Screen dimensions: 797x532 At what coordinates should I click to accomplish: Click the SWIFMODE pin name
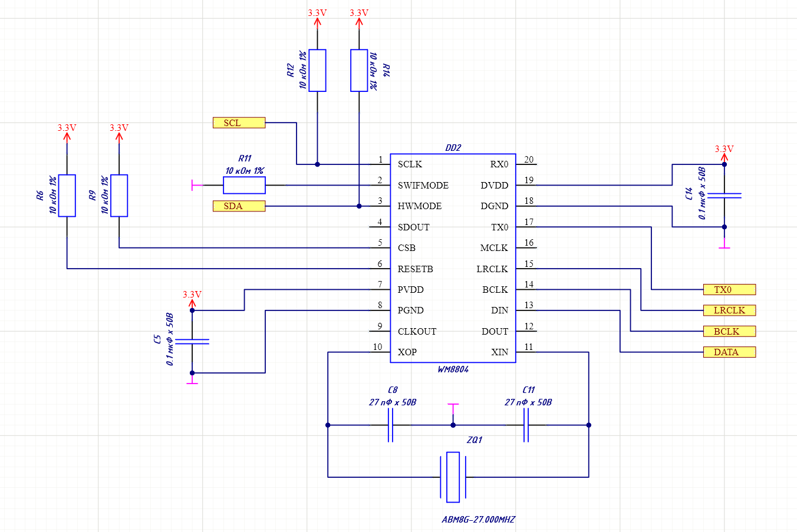click(x=423, y=185)
